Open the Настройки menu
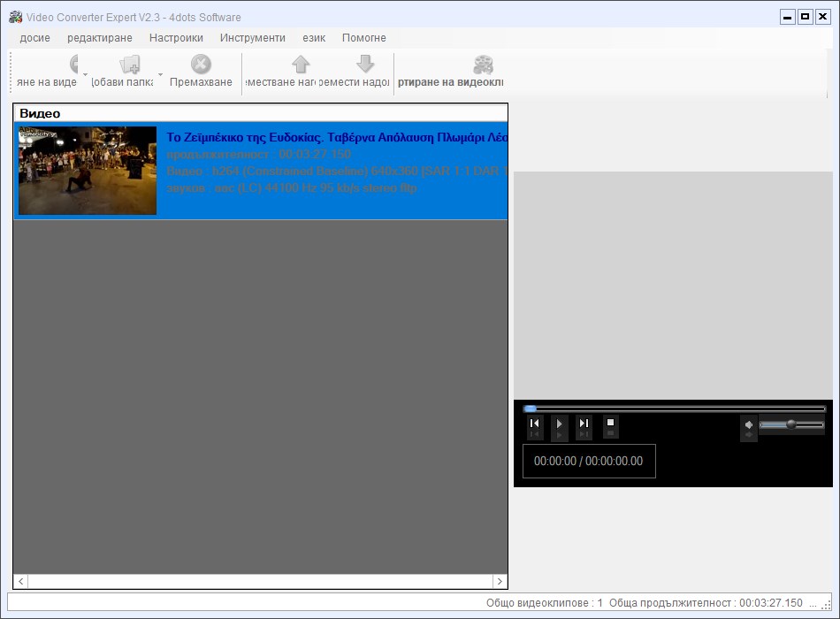This screenshot has width=840, height=619. pyautogui.click(x=176, y=38)
